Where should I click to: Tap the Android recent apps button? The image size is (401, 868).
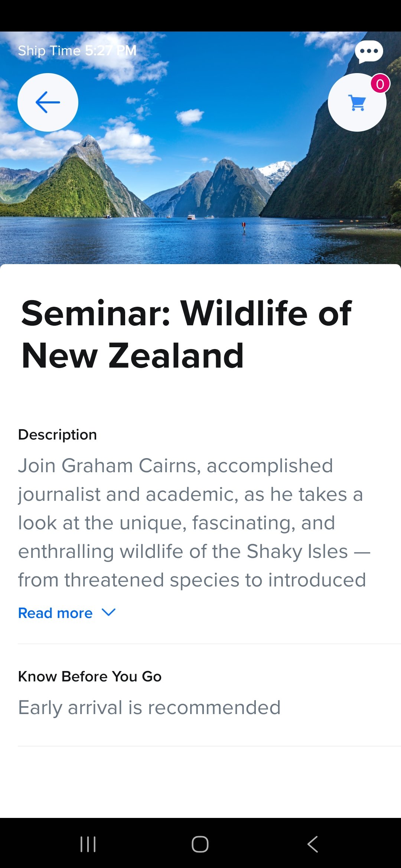[x=88, y=844]
